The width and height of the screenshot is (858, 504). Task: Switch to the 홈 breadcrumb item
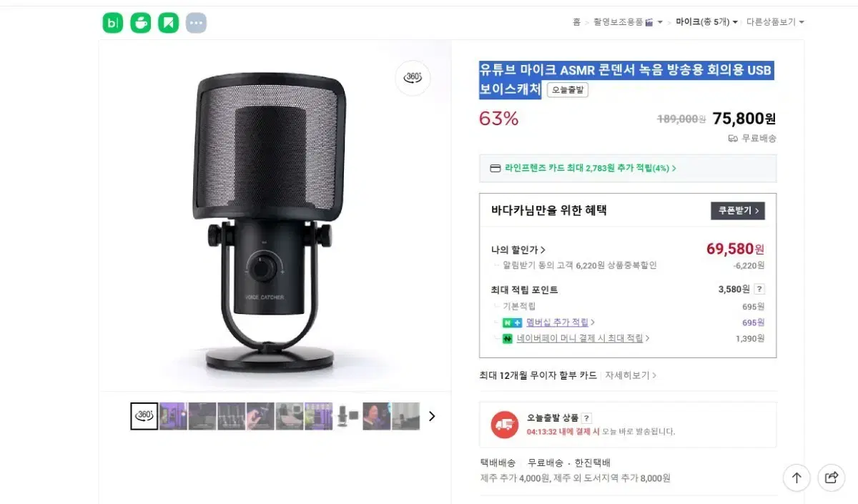click(576, 22)
